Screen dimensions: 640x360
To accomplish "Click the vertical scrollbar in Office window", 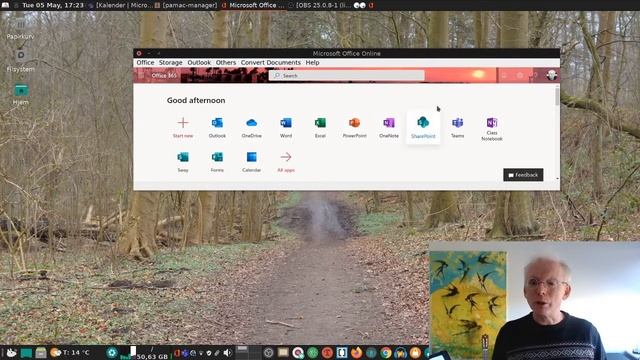I will point(557,97).
